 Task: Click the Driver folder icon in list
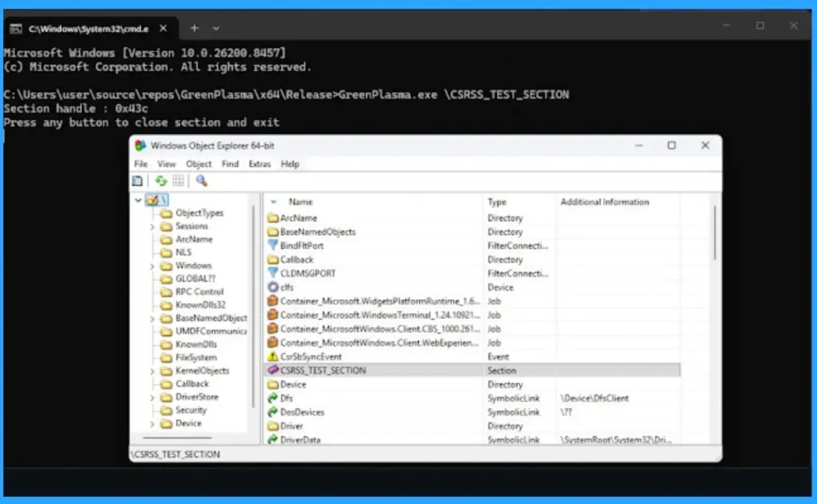tap(273, 426)
